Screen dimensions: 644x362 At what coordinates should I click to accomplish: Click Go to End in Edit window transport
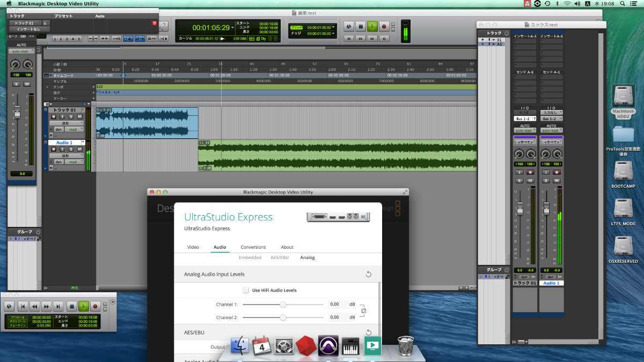[x=384, y=39]
